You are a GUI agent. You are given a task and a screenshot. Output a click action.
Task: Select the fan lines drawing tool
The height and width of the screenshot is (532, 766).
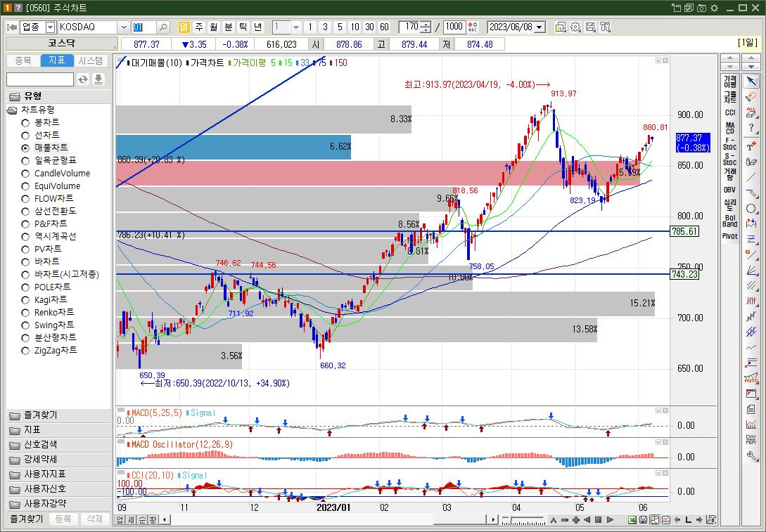click(751, 270)
